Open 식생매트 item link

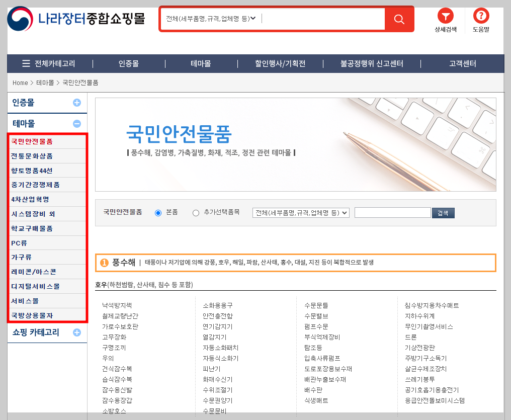pyautogui.click(x=316, y=400)
